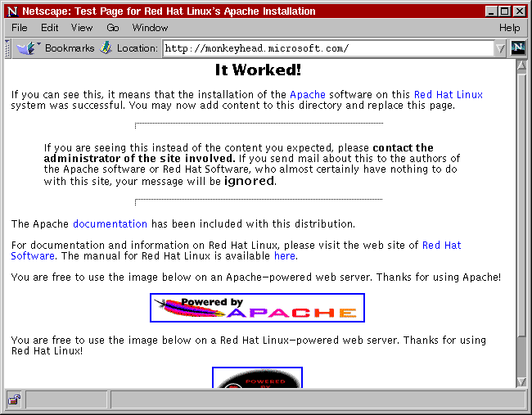Open the Apache documentation link

tap(110, 223)
